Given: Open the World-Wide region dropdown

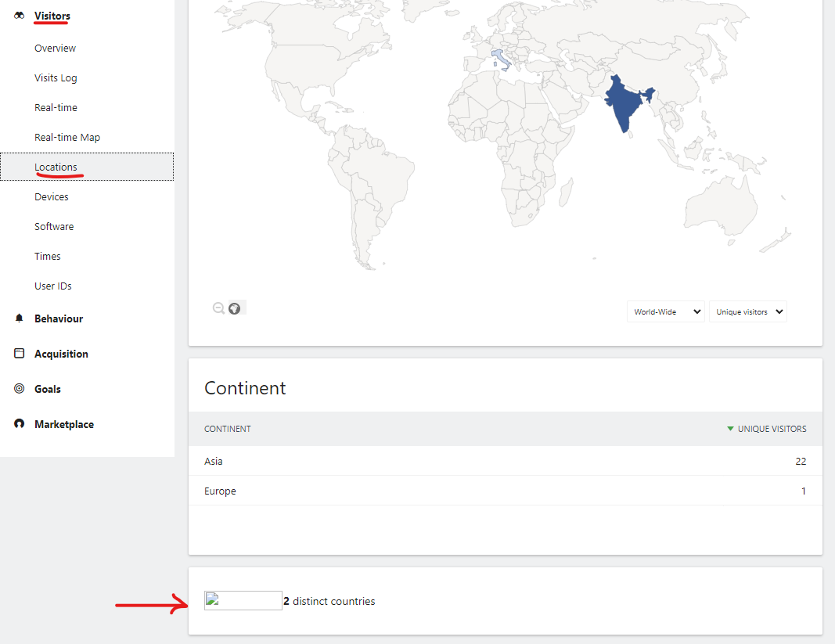Looking at the screenshot, I should click(666, 311).
